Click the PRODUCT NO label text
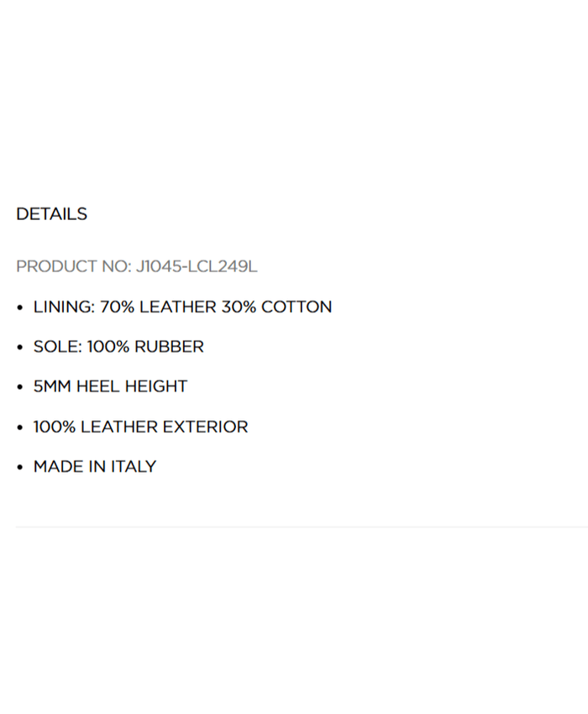This screenshot has width=588, height=714. tap(72, 267)
